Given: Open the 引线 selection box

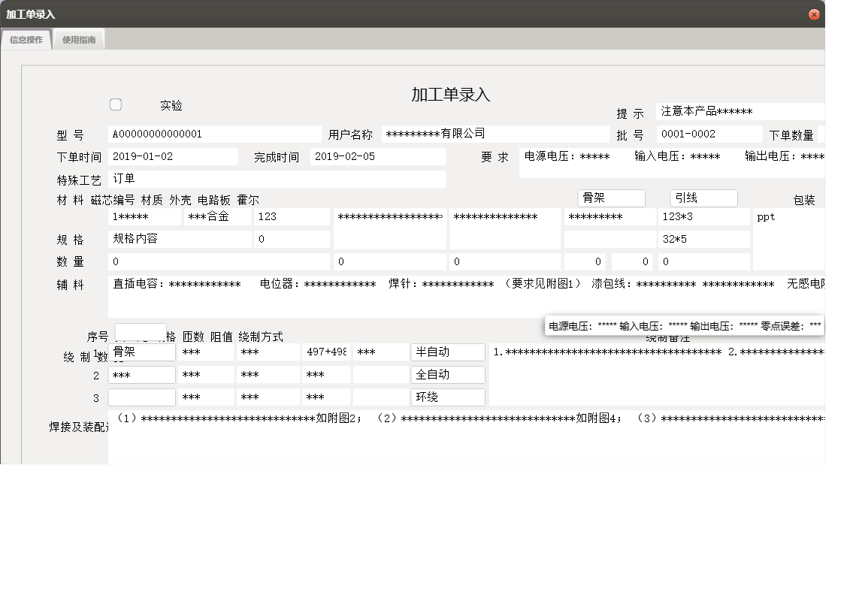Looking at the screenshot, I should [x=703, y=198].
